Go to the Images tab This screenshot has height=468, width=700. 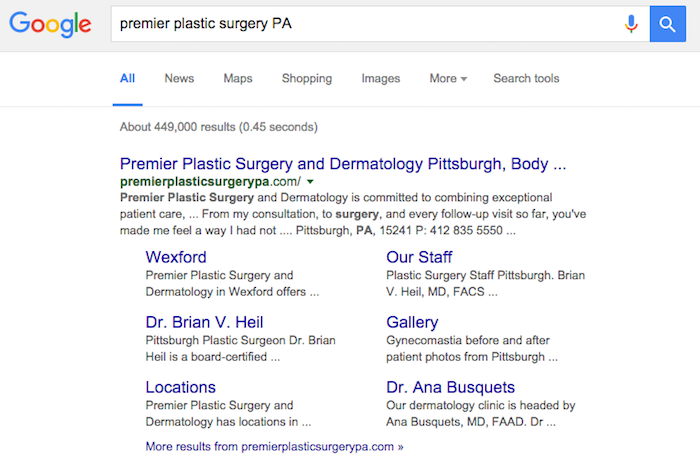(380, 79)
